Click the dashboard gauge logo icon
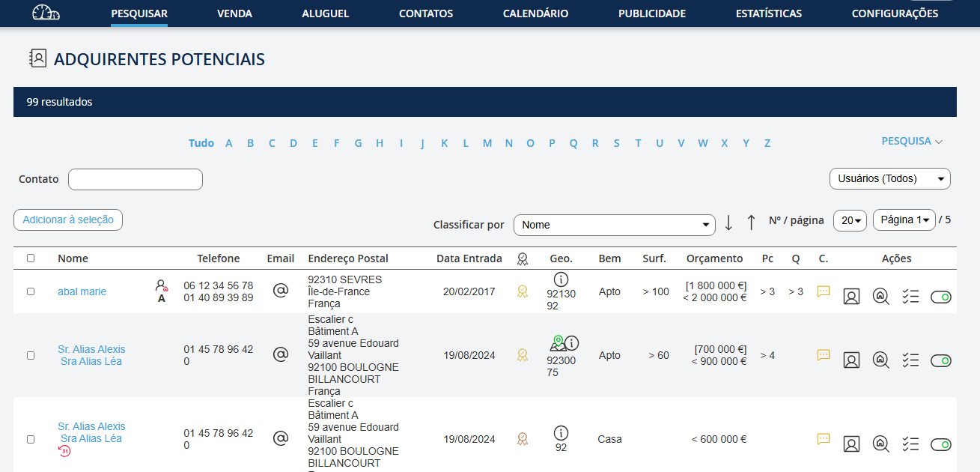Image resolution: width=980 pixels, height=472 pixels. (x=46, y=13)
